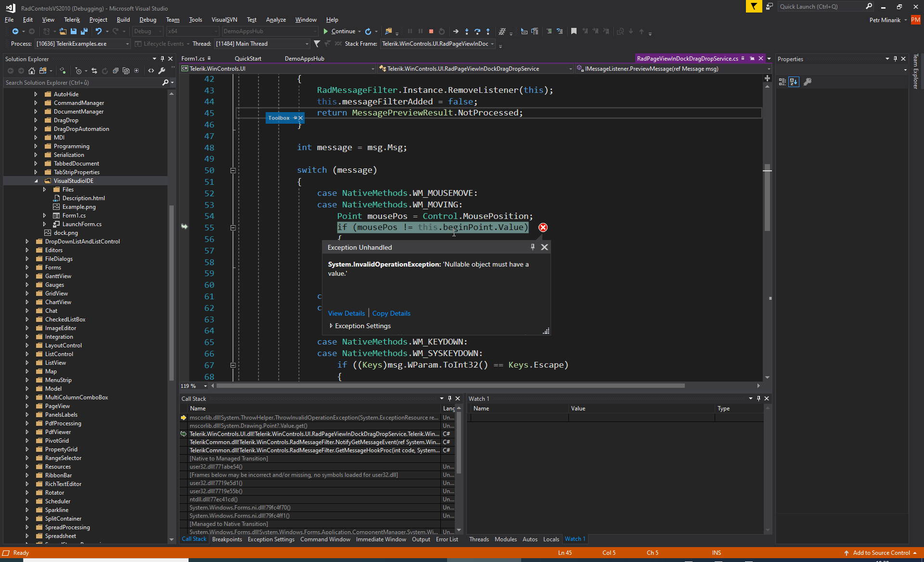This screenshot has height=562, width=924.
Task: Open the Thread dropdown showing Main Thread
Action: [262, 44]
